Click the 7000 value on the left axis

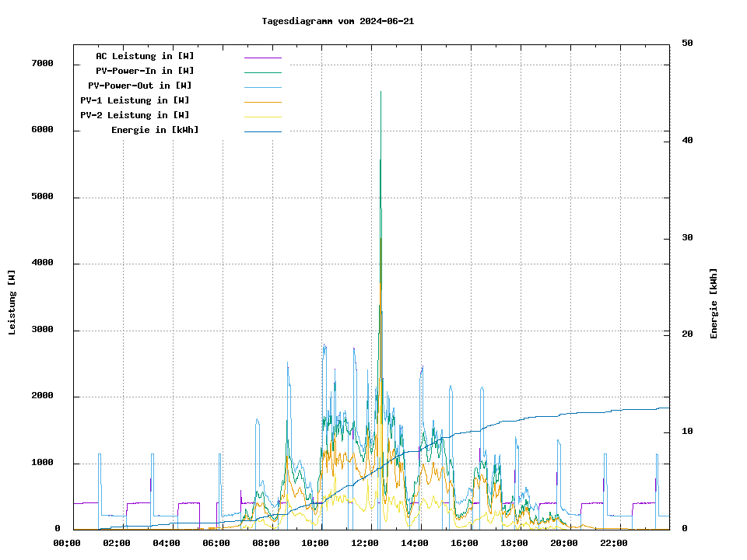43,64
